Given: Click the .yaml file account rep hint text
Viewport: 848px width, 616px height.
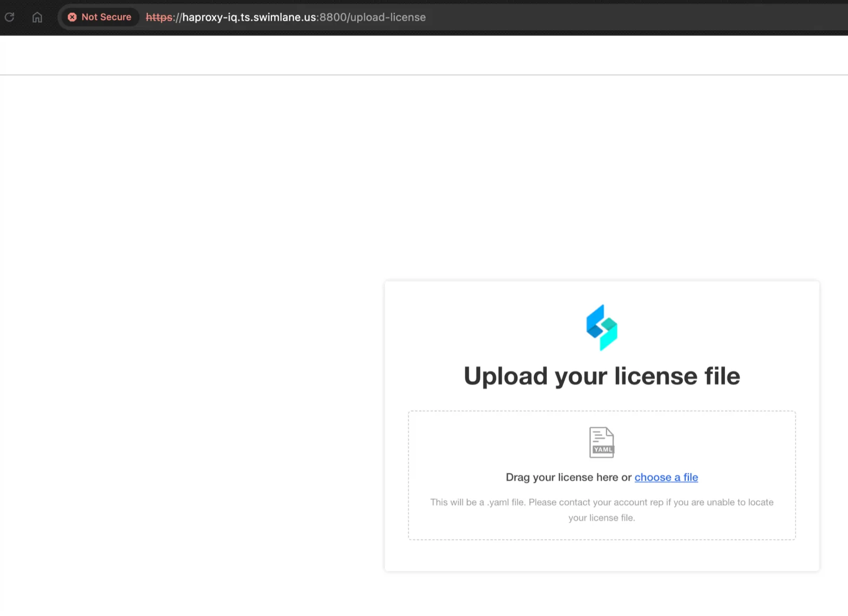Looking at the screenshot, I should [x=602, y=510].
